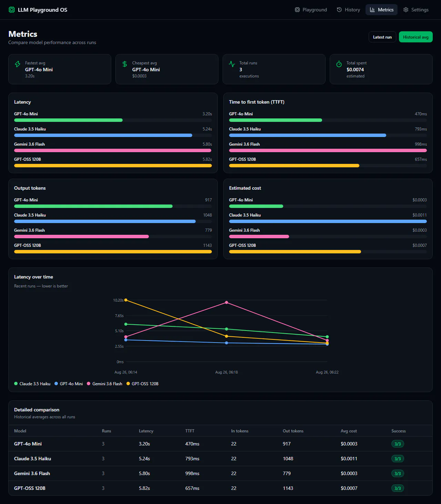Click the Gemini 3.6 Flash Latency bar

113,150
